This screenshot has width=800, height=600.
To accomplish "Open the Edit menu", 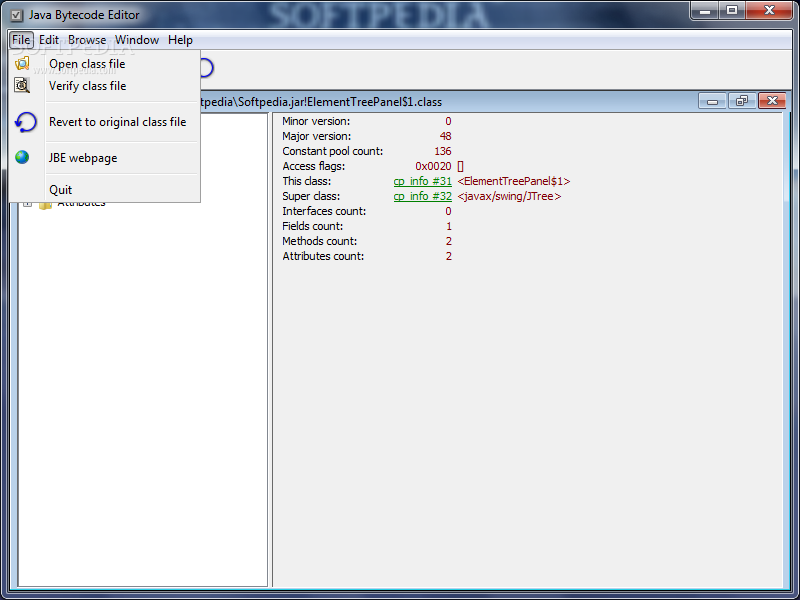I will 49,40.
